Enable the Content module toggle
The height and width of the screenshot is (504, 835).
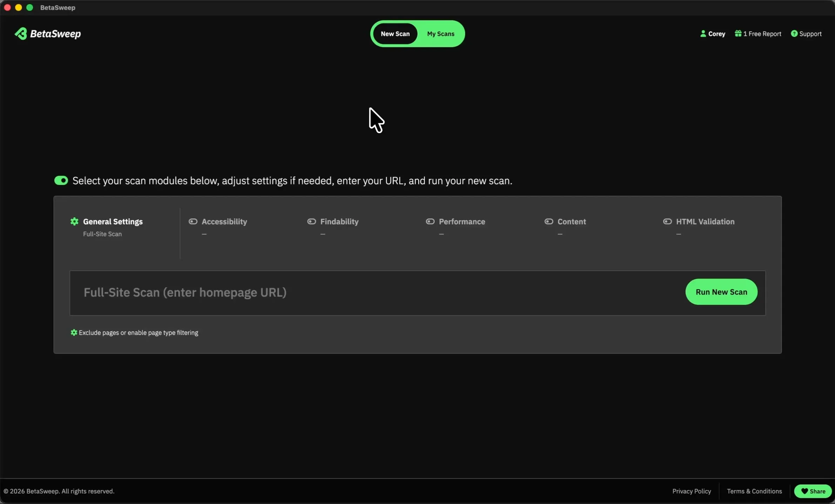(549, 222)
